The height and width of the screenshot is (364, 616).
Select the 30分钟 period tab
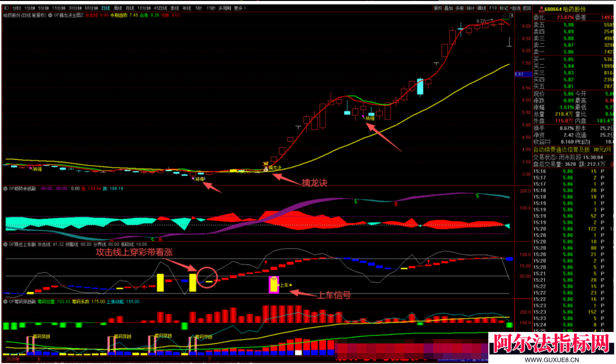tap(75, 8)
